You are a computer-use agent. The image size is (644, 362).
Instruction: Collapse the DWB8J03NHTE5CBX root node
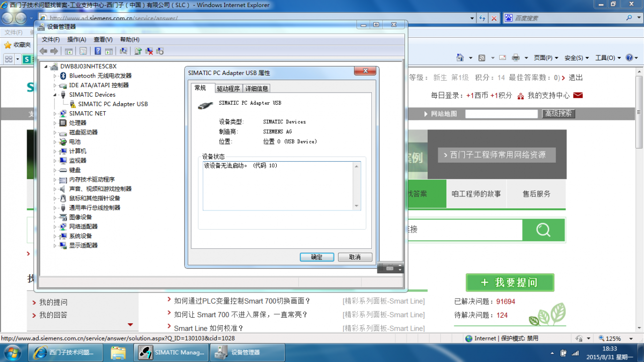(46, 66)
